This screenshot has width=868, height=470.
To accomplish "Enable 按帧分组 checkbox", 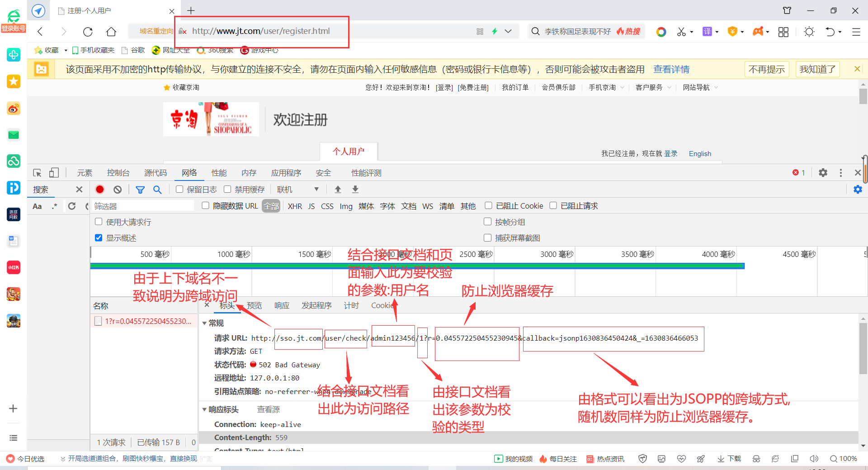I will click(487, 222).
